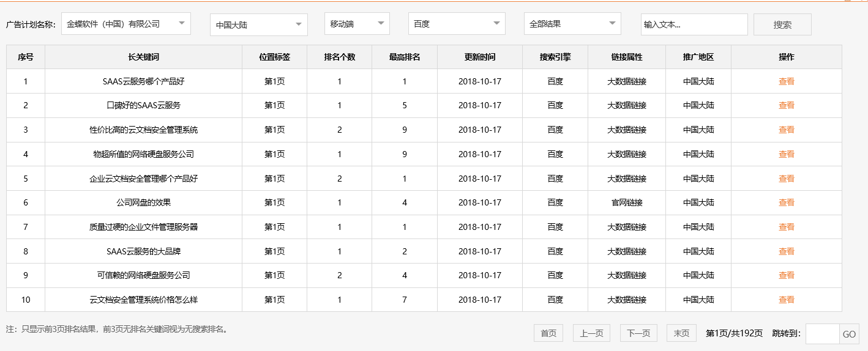868x351 pixels.
Task: Click 查看 for 可信赖的网络硬盘服务公司
Action: tap(787, 275)
